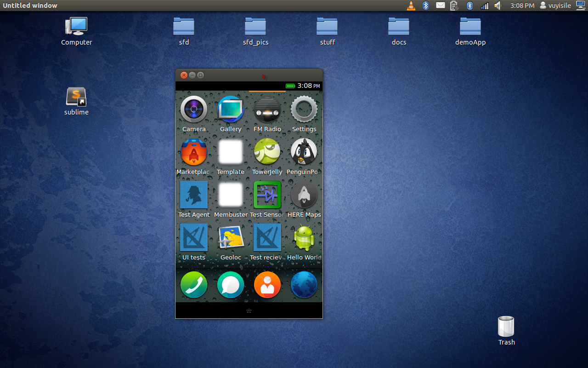Open the sfd_pics folder
588x368 pixels.
pos(255,31)
